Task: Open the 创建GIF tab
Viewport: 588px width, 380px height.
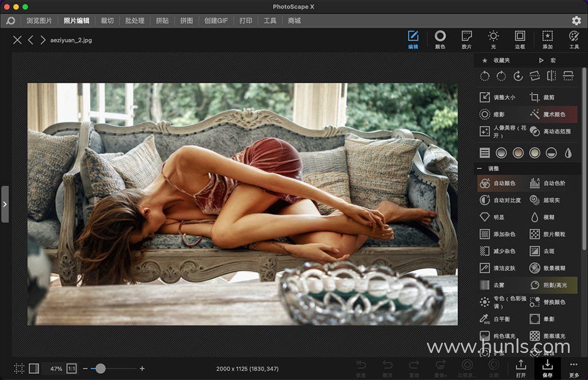Action: pyautogui.click(x=216, y=20)
